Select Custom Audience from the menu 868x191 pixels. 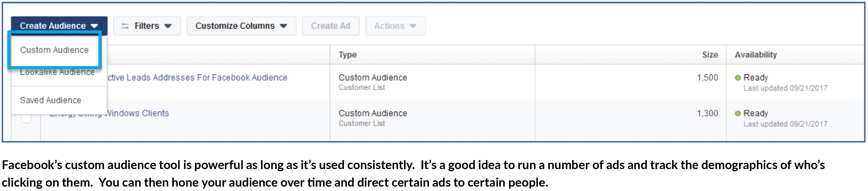pos(54,50)
